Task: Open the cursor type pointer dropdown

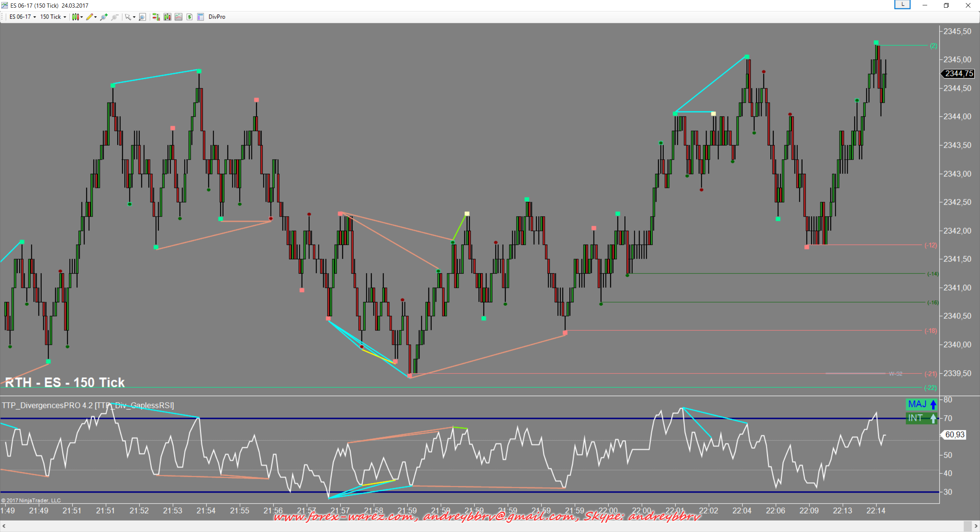Action: [x=130, y=17]
